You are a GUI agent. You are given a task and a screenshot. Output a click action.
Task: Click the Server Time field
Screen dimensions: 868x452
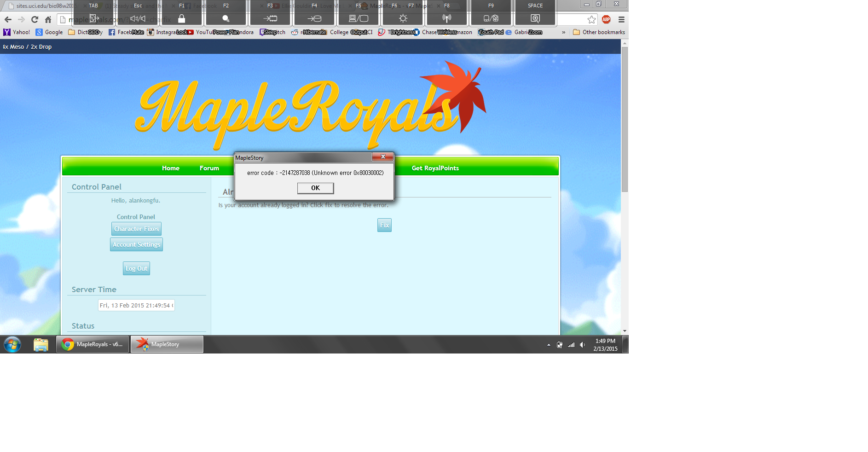tap(136, 305)
